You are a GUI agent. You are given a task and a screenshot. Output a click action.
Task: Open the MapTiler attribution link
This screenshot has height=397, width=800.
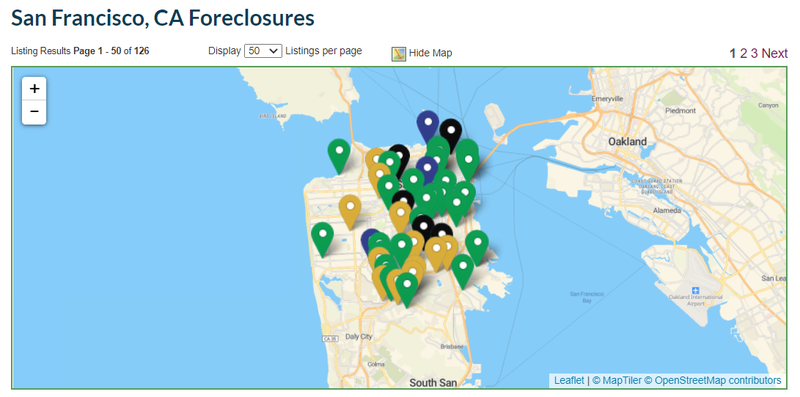[621, 381]
